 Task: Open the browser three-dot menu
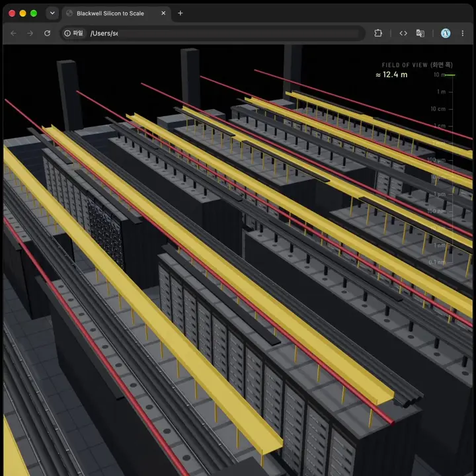(462, 33)
